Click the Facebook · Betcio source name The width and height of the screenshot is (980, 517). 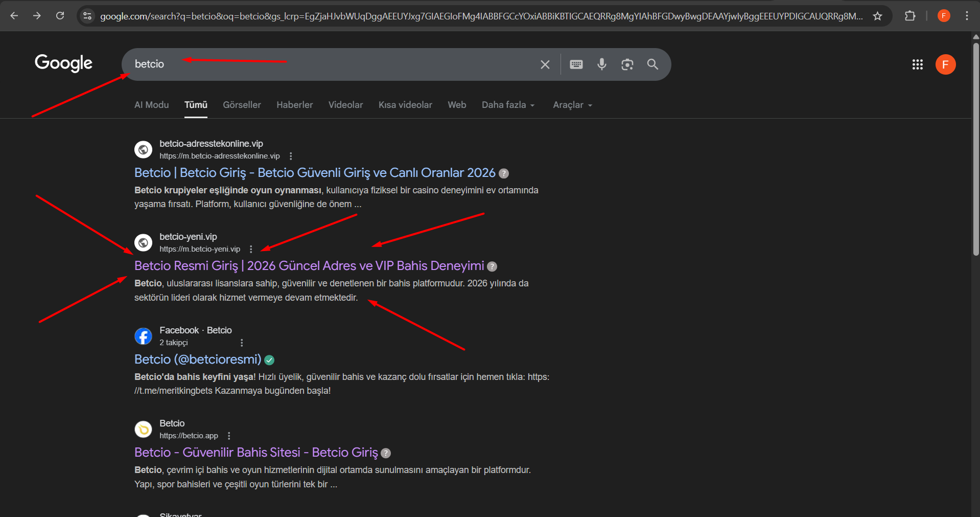pyautogui.click(x=196, y=330)
